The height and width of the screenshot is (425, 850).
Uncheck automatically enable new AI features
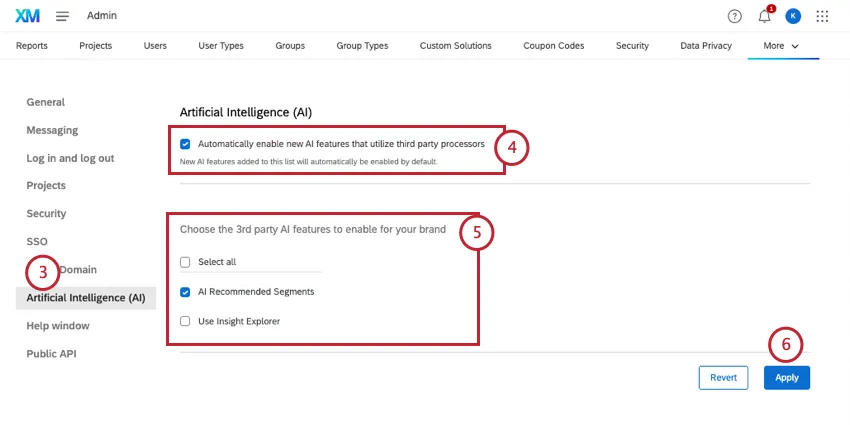[x=185, y=144]
